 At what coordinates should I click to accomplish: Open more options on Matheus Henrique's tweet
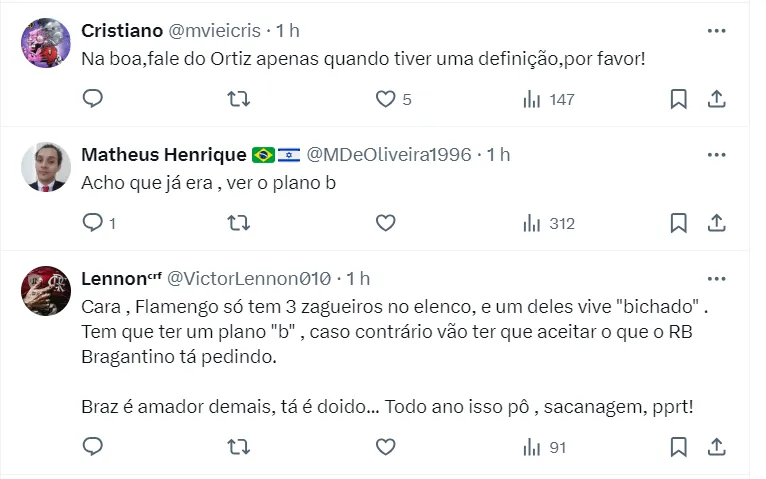tap(716, 155)
